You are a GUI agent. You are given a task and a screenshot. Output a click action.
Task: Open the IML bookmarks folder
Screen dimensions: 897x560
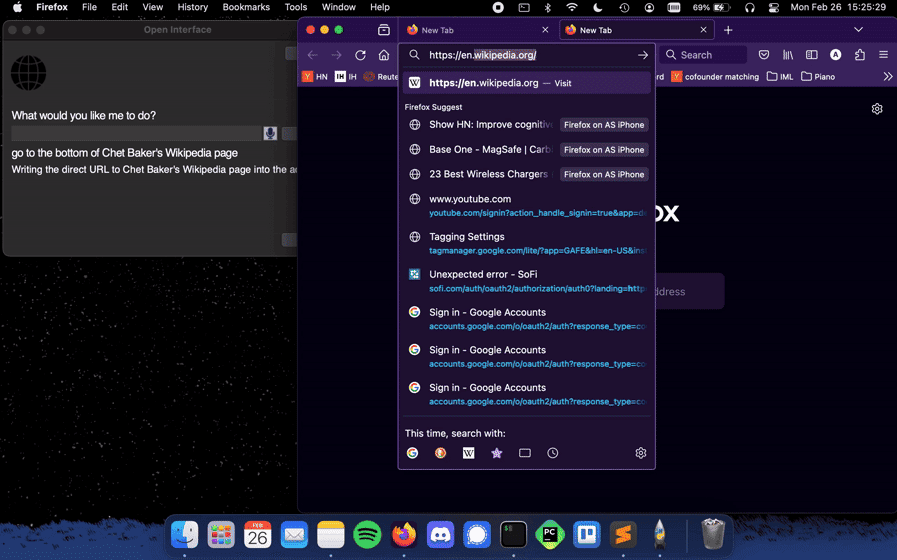[780, 77]
